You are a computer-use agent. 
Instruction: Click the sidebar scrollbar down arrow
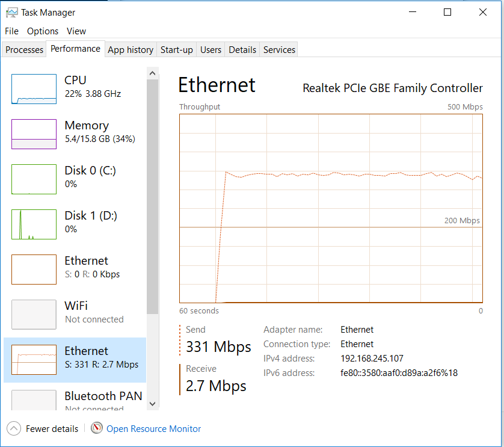coord(152,403)
